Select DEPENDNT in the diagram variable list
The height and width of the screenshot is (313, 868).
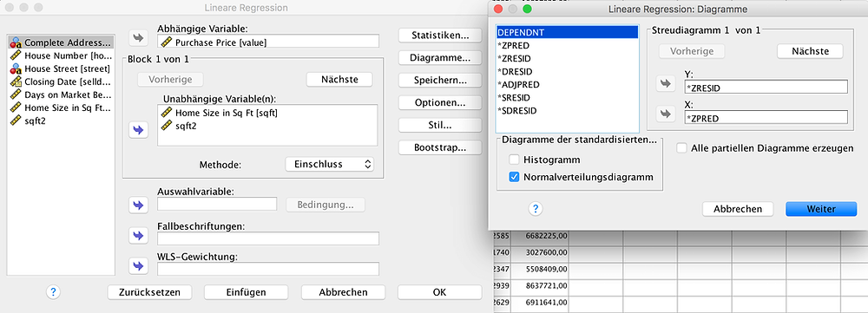[568, 33]
